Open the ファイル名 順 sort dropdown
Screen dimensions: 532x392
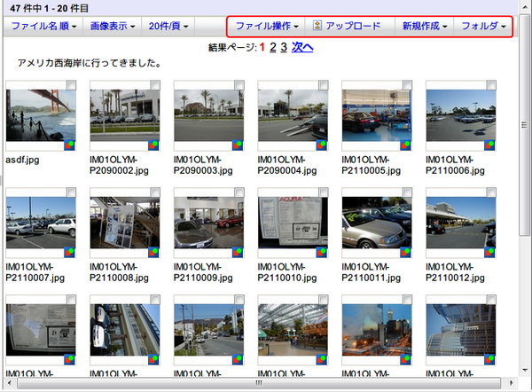tap(43, 26)
